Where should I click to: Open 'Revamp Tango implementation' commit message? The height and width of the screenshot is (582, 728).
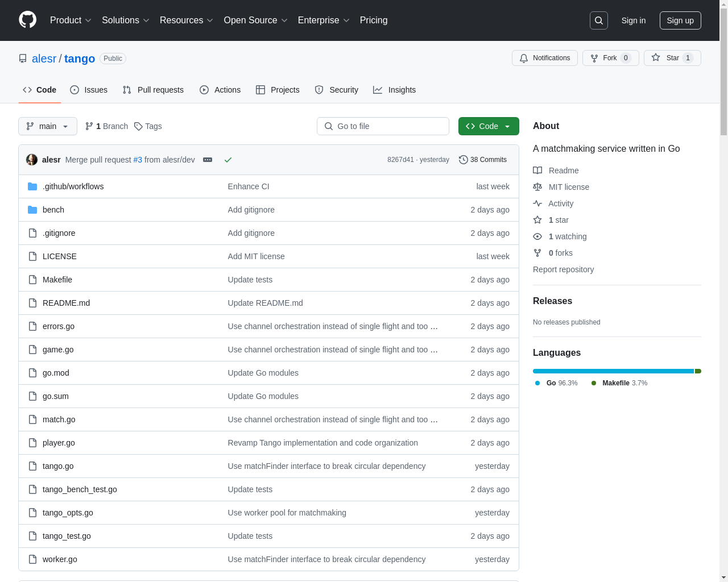tap(323, 443)
